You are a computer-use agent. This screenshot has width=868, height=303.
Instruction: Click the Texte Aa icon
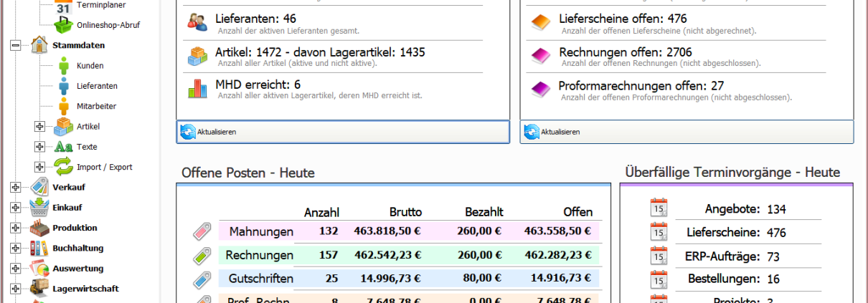pos(63,147)
